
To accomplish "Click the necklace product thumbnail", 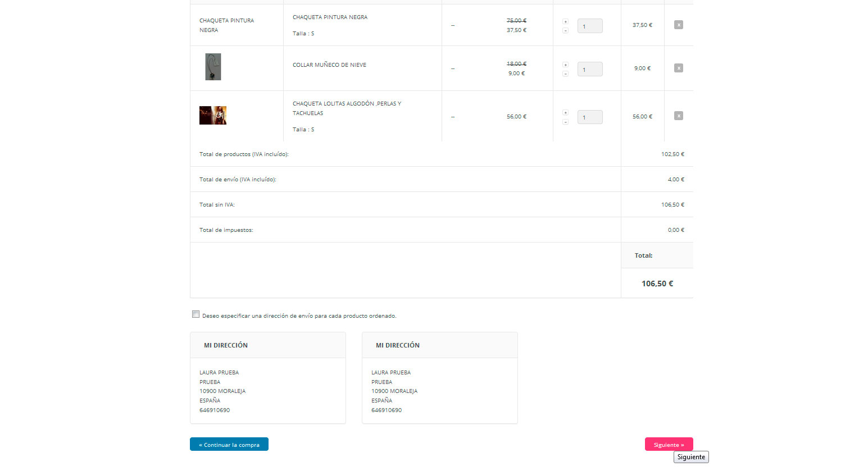I will click(x=213, y=67).
